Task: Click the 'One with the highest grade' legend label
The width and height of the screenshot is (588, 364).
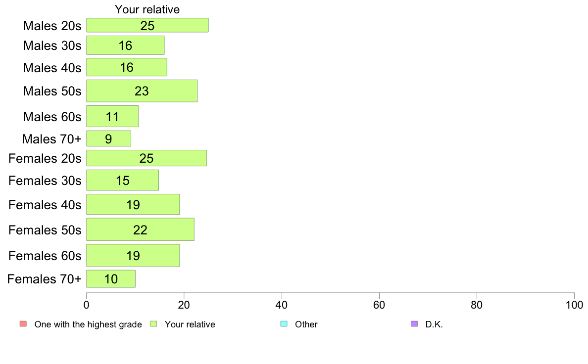Action: click(88, 324)
